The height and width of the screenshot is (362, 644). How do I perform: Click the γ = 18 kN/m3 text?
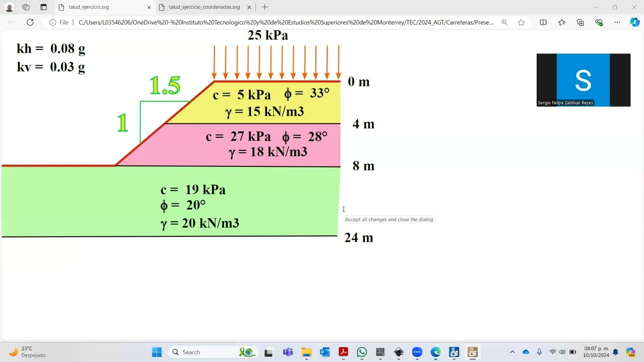(268, 152)
